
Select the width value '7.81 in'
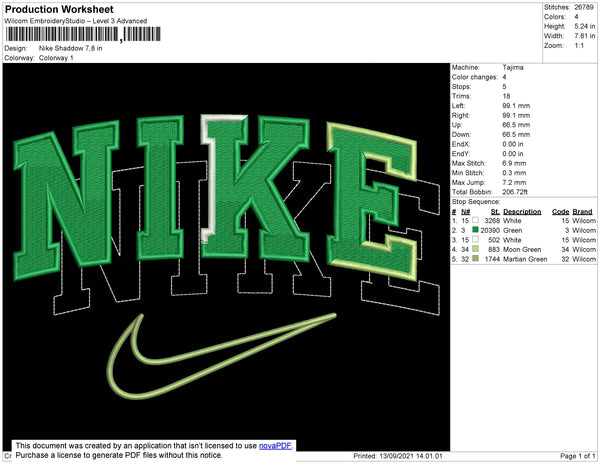point(584,36)
